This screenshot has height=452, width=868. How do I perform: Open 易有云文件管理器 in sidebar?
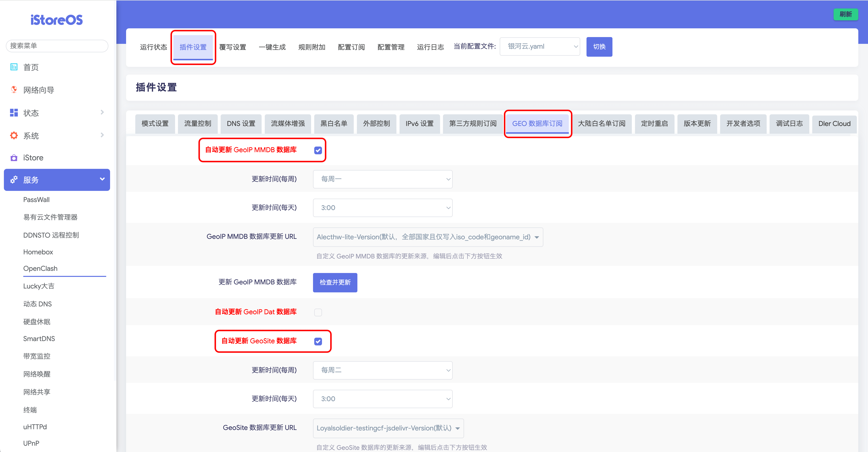point(50,217)
